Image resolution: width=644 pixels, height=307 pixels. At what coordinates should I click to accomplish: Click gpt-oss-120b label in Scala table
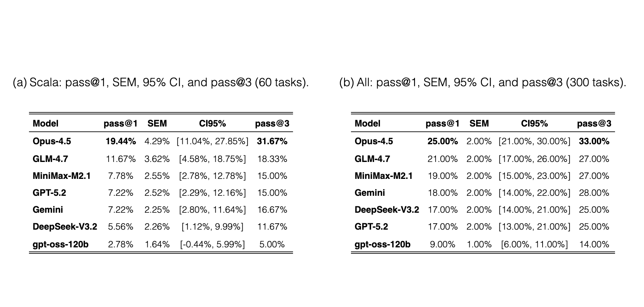coord(61,245)
